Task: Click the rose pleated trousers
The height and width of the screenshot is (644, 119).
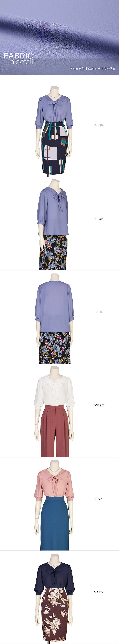Action: pos(55,431)
